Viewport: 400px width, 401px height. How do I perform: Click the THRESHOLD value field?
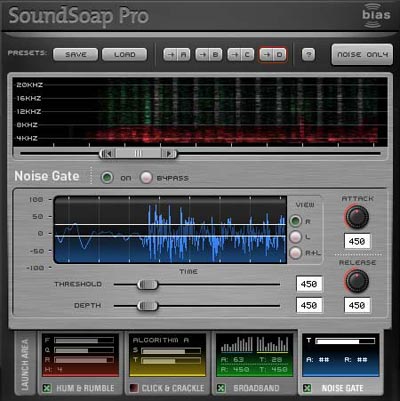[309, 284]
